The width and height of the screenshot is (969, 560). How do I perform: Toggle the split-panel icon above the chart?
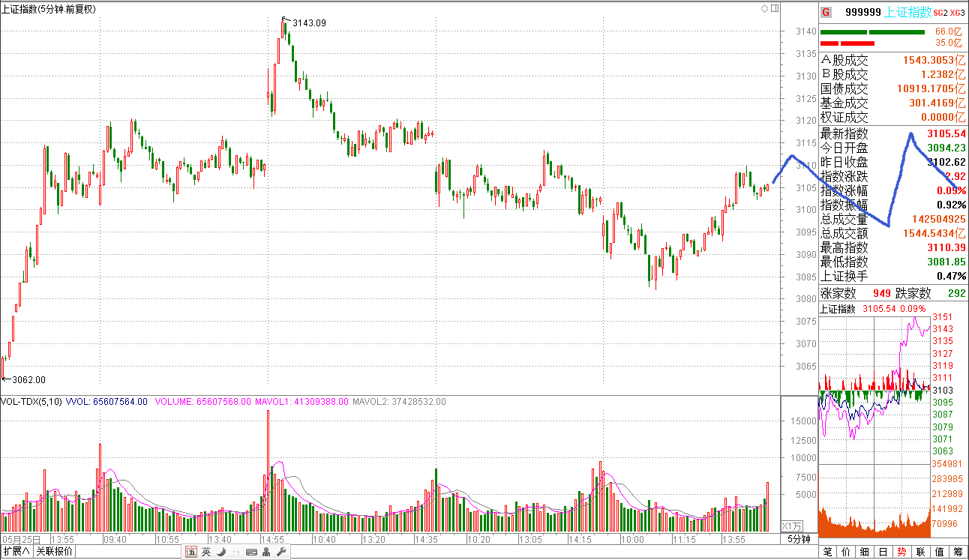pyautogui.click(x=774, y=8)
